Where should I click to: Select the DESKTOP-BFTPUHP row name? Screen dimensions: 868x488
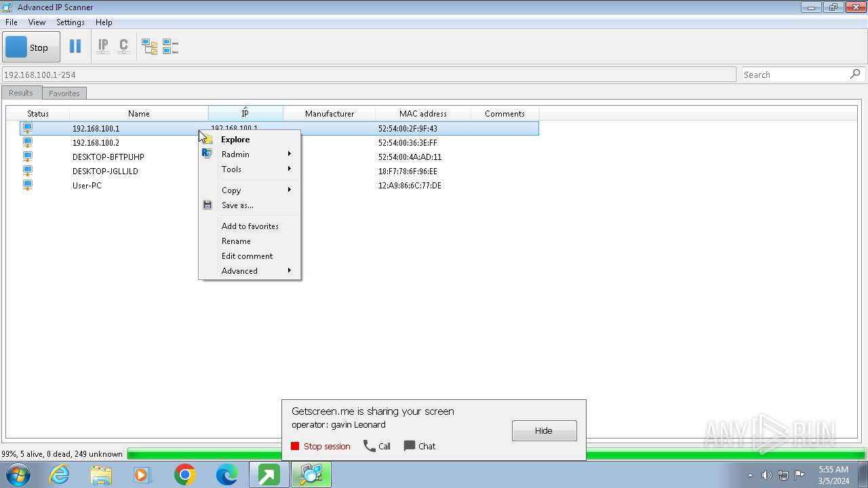point(108,157)
